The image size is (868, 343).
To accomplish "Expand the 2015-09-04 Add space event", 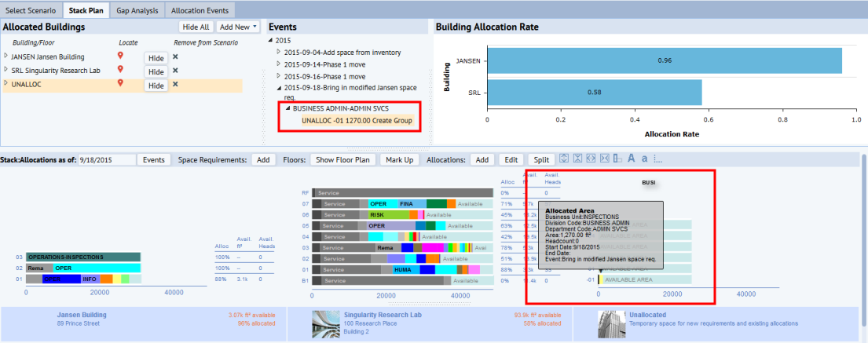I will tap(278, 53).
